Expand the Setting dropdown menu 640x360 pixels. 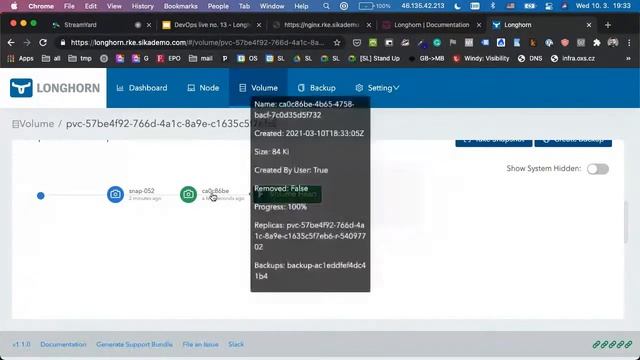[377, 88]
